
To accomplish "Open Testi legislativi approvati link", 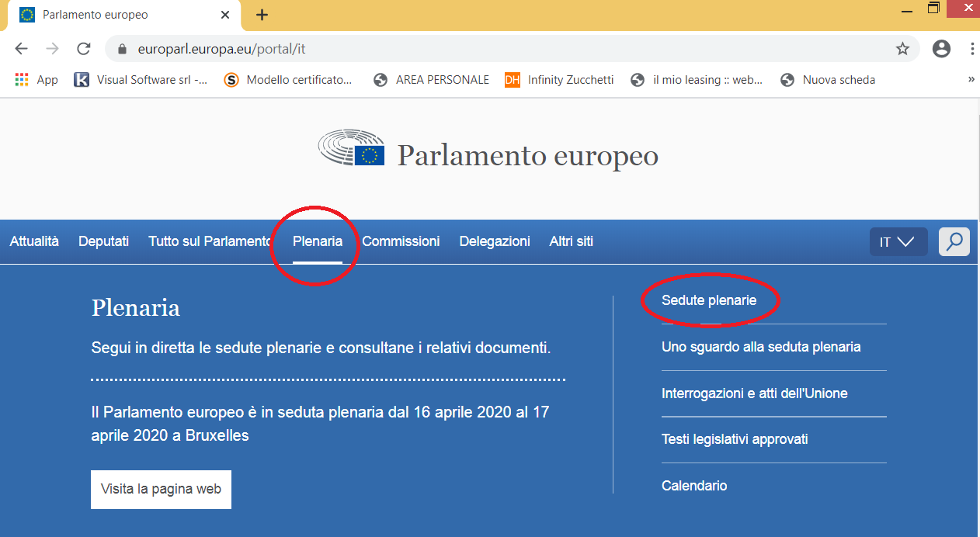I will click(735, 439).
